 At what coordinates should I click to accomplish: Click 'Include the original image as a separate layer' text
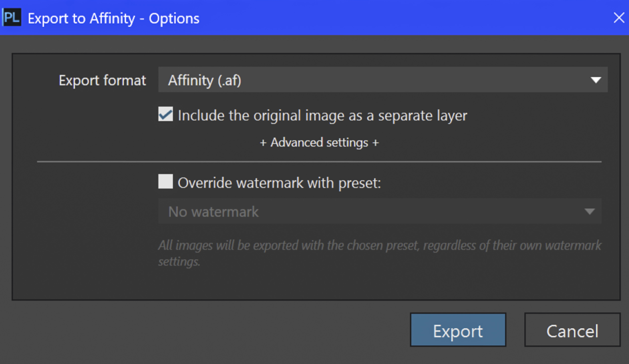point(322,116)
